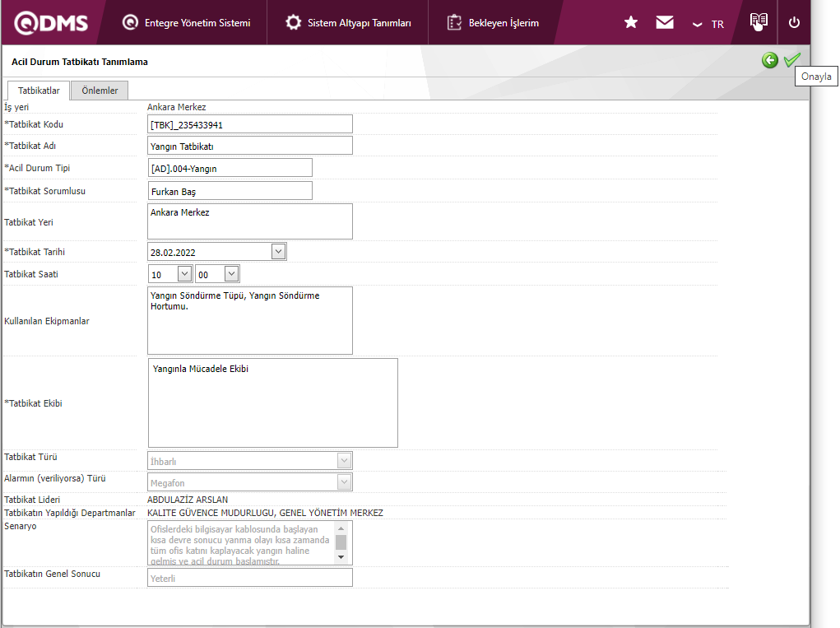This screenshot has height=628, width=840.
Task: Click the green back arrow icon
Action: pyautogui.click(x=769, y=60)
